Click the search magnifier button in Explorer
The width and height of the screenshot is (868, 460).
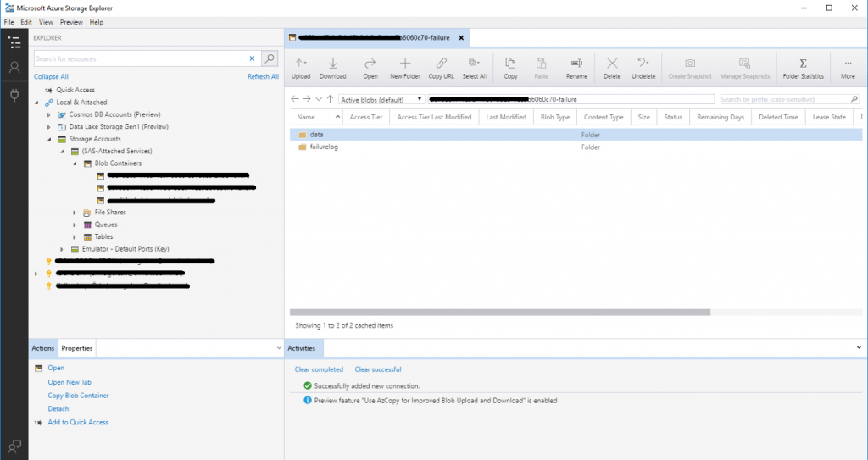point(270,58)
